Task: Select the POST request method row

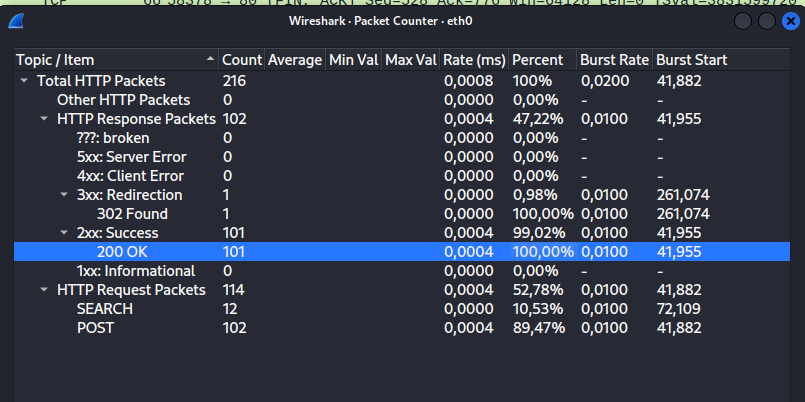Action: [402, 328]
